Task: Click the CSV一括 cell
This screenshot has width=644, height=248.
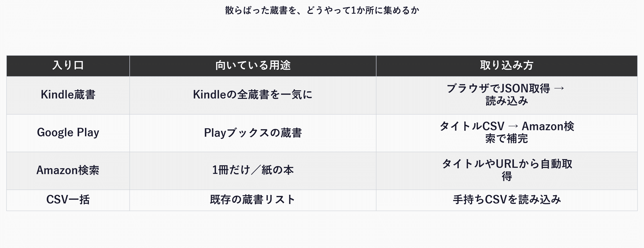Action: tap(68, 200)
